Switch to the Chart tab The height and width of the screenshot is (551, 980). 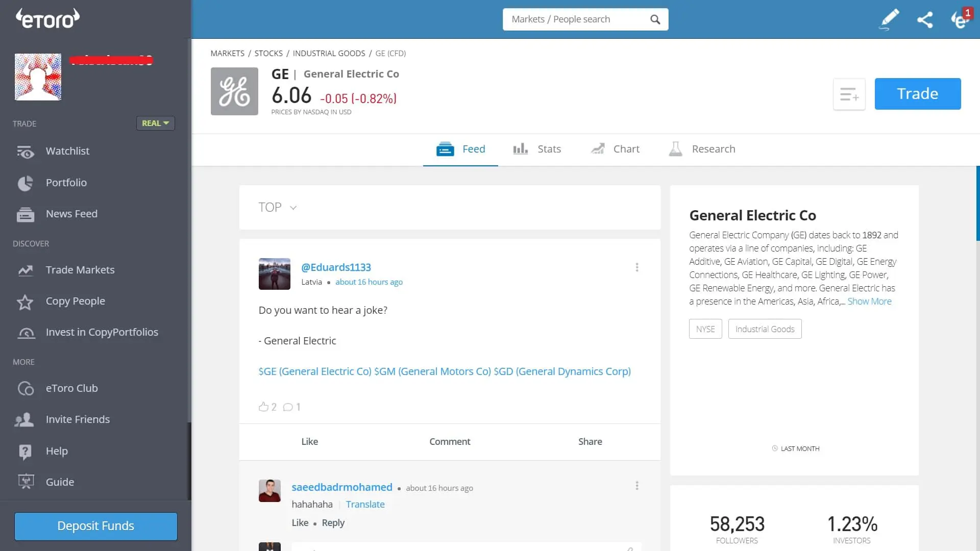[x=625, y=148]
